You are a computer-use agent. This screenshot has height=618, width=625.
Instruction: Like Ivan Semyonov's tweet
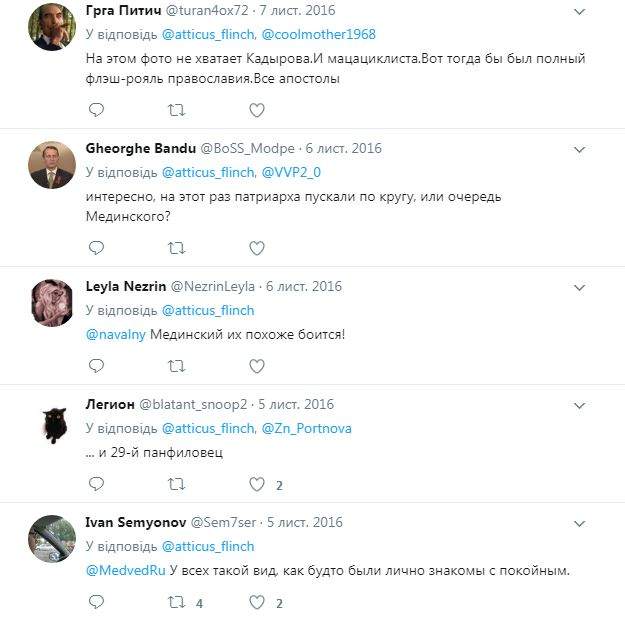(257, 602)
